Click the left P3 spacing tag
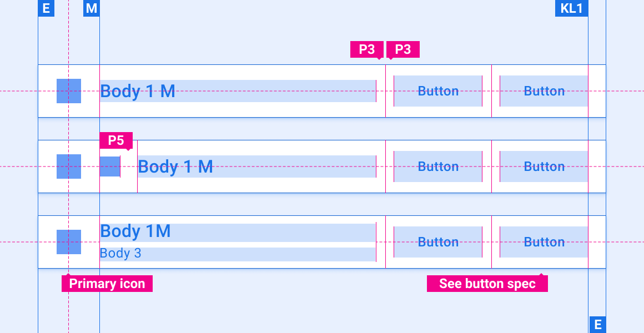Screen dimensions: 644x333 366,49
